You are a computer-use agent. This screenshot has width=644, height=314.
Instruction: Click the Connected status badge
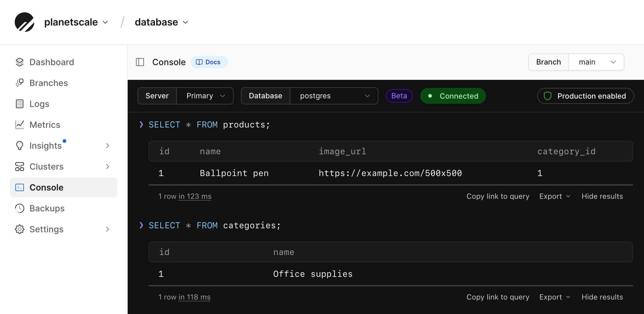pos(453,96)
